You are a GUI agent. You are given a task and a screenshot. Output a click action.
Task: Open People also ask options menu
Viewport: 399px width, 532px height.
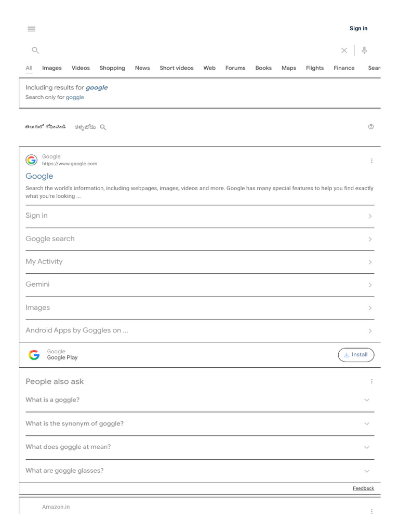pyautogui.click(x=372, y=381)
